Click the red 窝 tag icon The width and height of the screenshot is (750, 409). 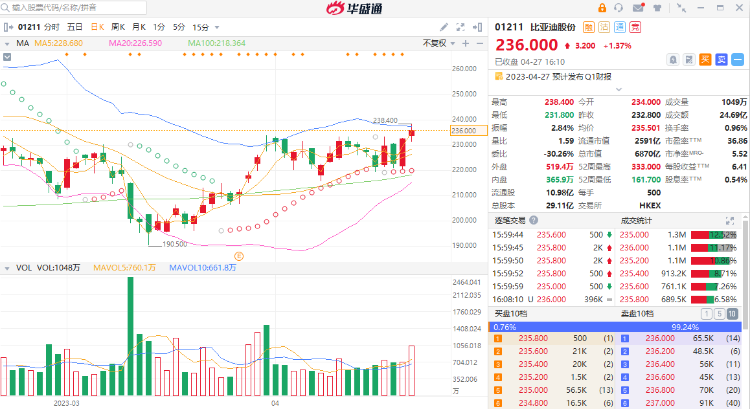point(635,27)
